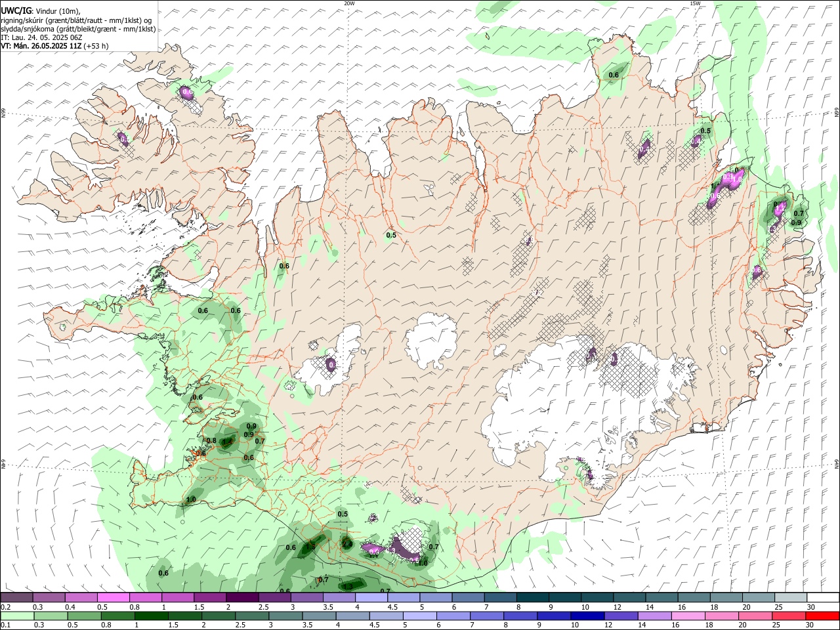Click the white Hofsjökull glacier in central Iceland
The height and width of the screenshot is (630, 840).
click(x=431, y=341)
